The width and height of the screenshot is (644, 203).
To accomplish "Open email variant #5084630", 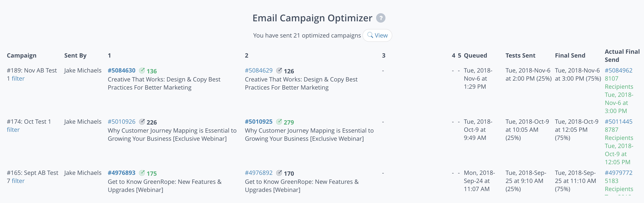I will pyautogui.click(x=122, y=71).
